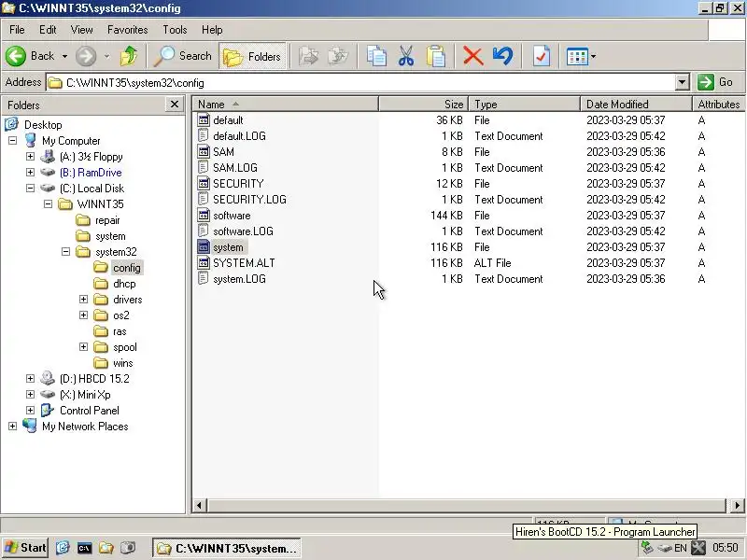Open the Back history dropdown arrow
This screenshot has height=560, width=747.
64,56
